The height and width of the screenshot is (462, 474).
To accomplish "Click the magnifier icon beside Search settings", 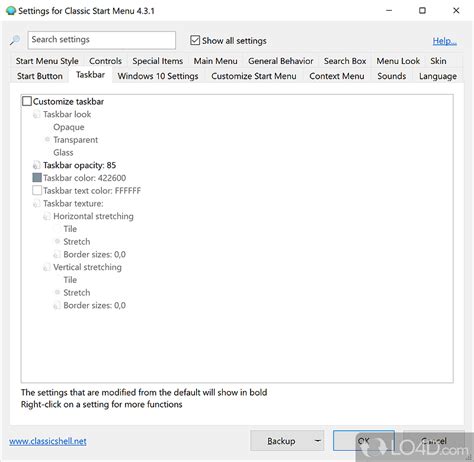I will [x=15, y=40].
